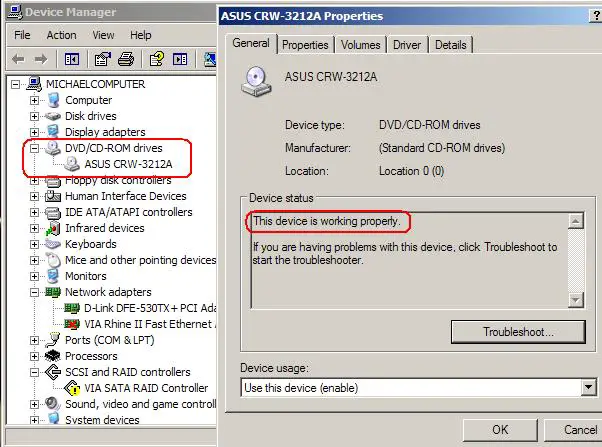
Task: Switch to the Volumes tab
Action: point(361,45)
